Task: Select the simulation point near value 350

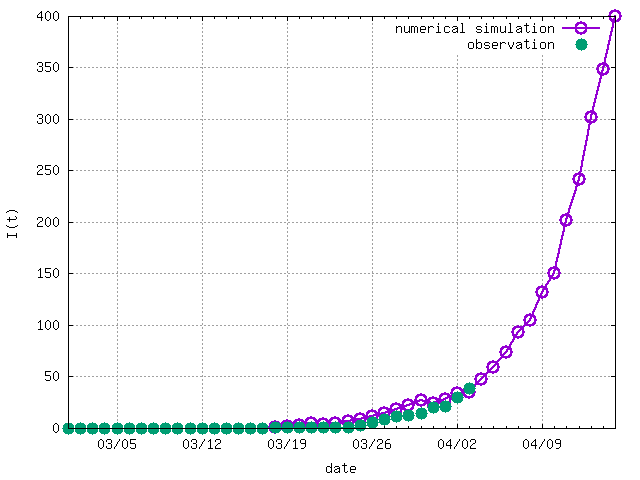Action: coord(603,69)
